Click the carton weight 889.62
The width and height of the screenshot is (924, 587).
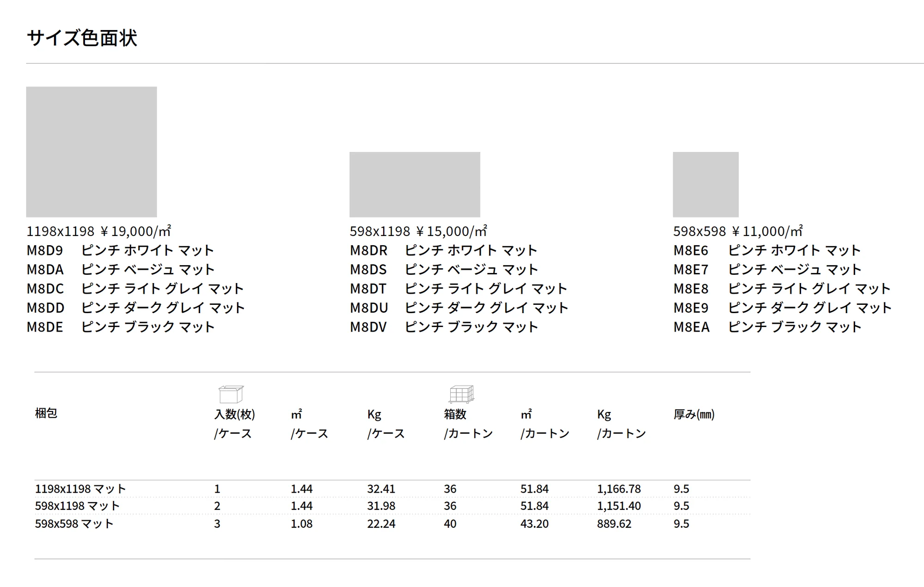coord(614,524)
